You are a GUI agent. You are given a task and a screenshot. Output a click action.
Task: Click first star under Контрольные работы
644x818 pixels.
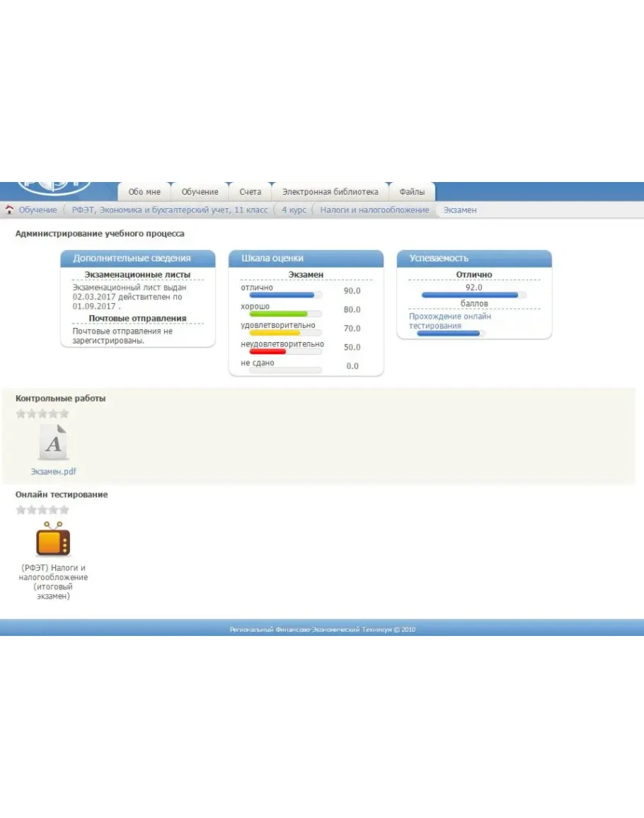pos(21,414)
